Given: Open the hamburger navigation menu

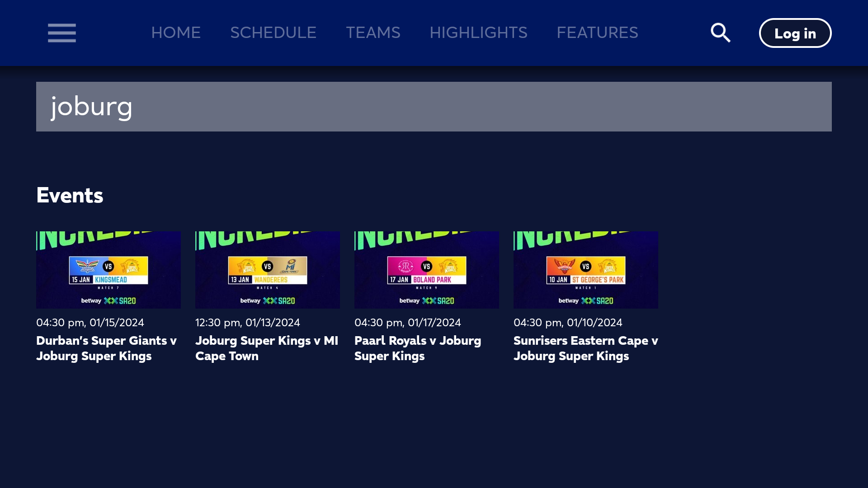Looking at the screenshot, I should pos(61,33).
